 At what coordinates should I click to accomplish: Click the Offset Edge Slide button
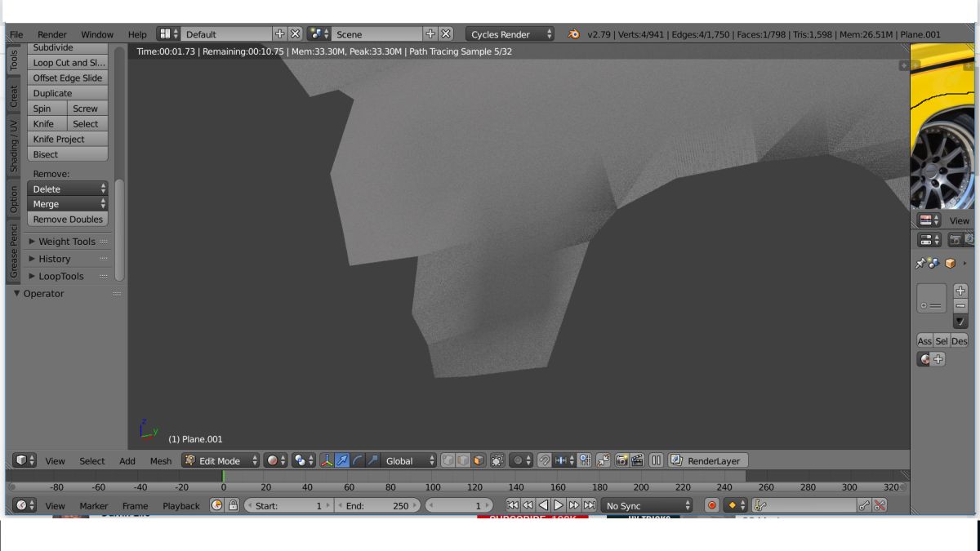coord(68,78)
